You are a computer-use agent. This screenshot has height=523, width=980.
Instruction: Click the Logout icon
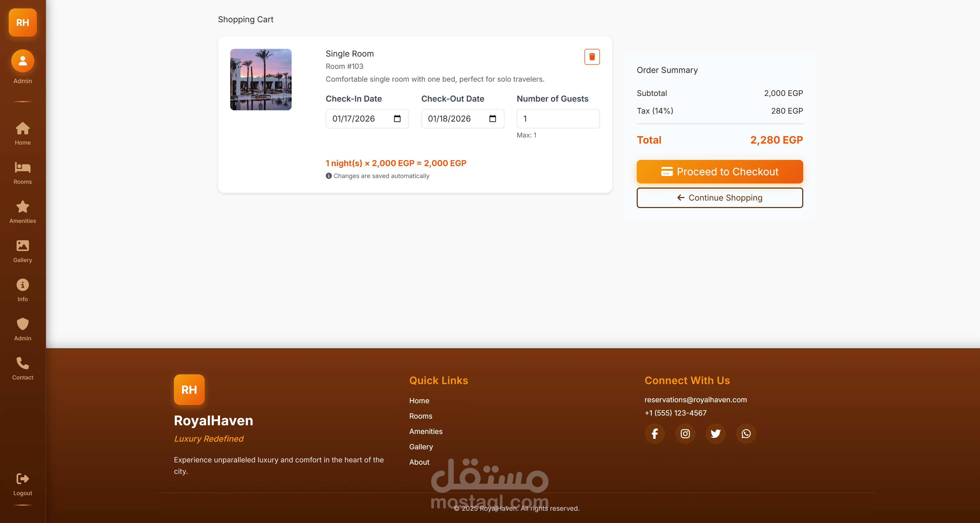point(23,479)
